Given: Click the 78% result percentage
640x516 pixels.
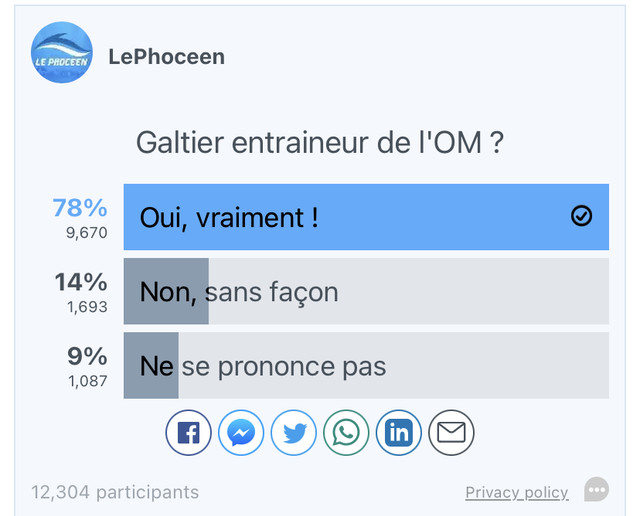Looking at the screenshot, I should pos(80,207).
